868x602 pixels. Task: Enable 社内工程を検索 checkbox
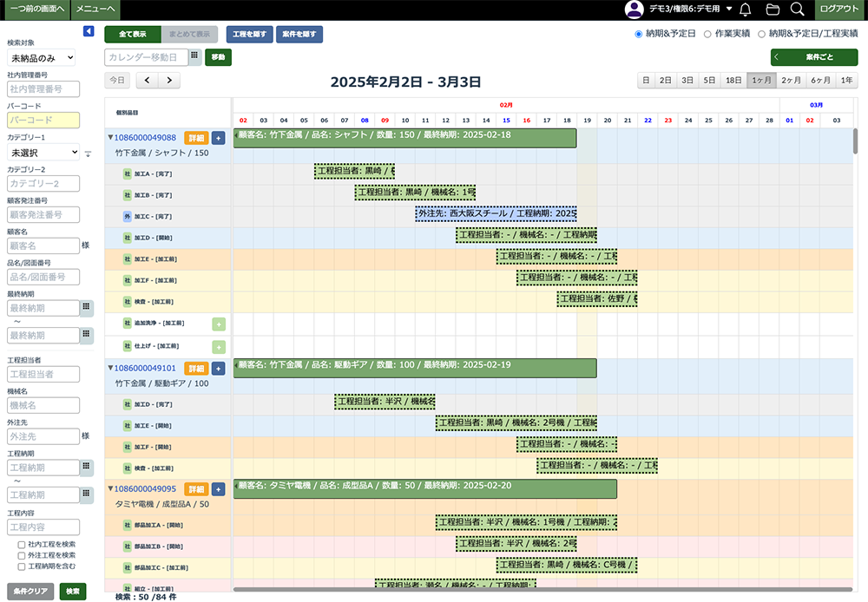click(22, 544)
